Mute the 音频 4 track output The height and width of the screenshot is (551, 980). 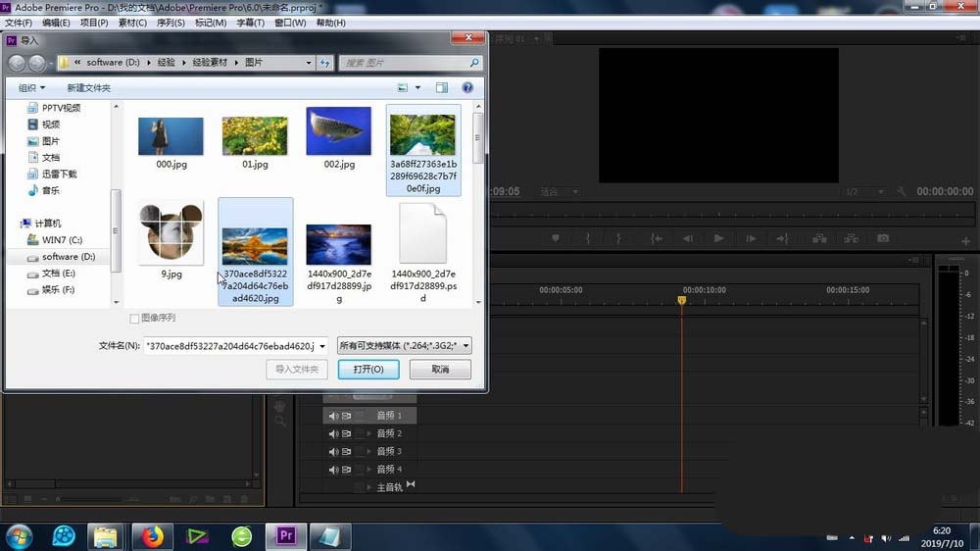point(333,470)
